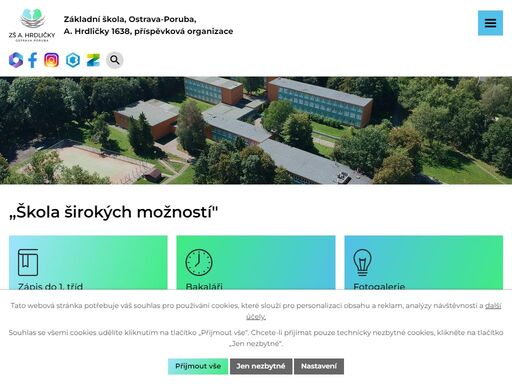
Task: Click the school name header text
Action: click(148, 25)
